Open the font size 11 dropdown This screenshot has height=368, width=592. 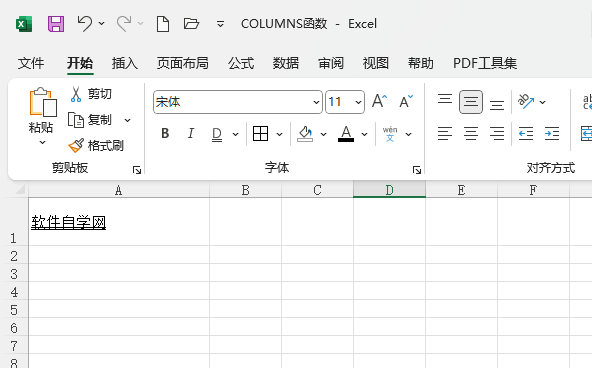point(358,102)
